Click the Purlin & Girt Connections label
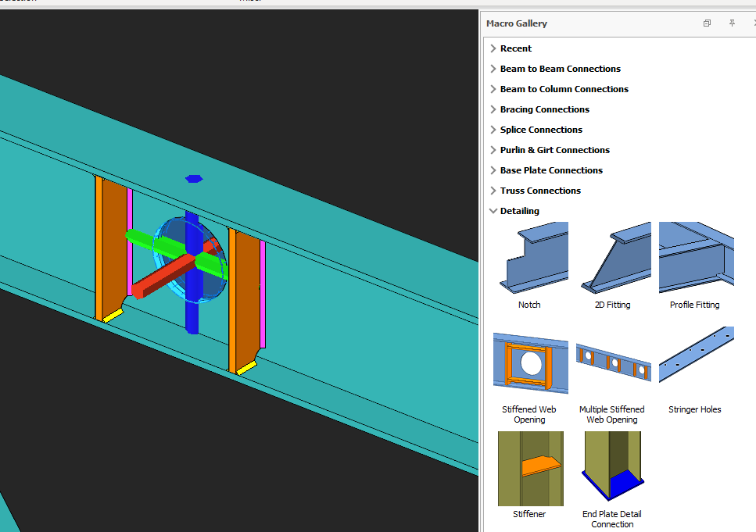 (x=554, y=150)
